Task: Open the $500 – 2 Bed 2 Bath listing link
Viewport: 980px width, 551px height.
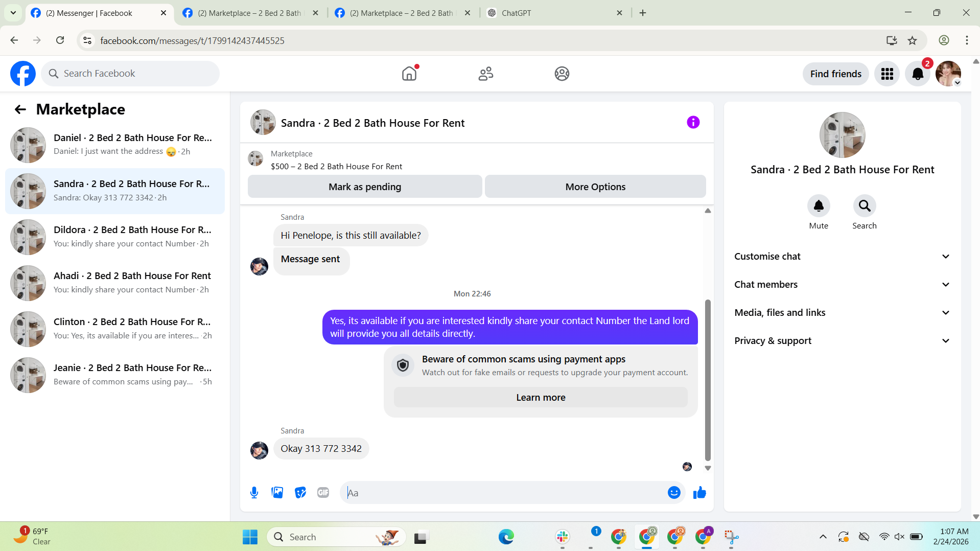Action: tap(336, 167)
